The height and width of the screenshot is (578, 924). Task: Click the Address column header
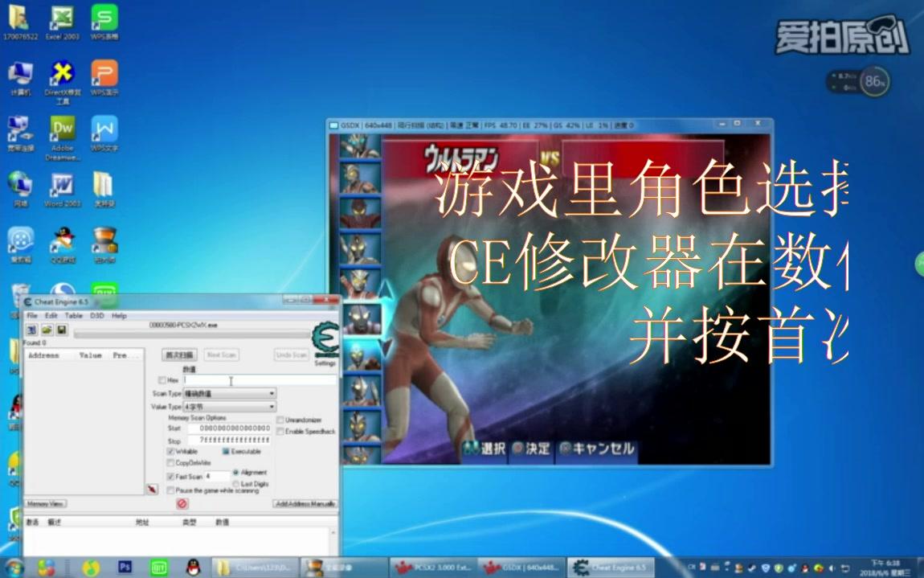[43, 355]
